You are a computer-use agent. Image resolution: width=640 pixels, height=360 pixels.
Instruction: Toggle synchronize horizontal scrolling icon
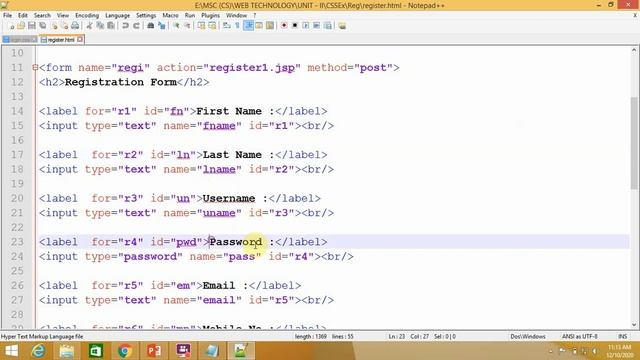tap(212, 26)
